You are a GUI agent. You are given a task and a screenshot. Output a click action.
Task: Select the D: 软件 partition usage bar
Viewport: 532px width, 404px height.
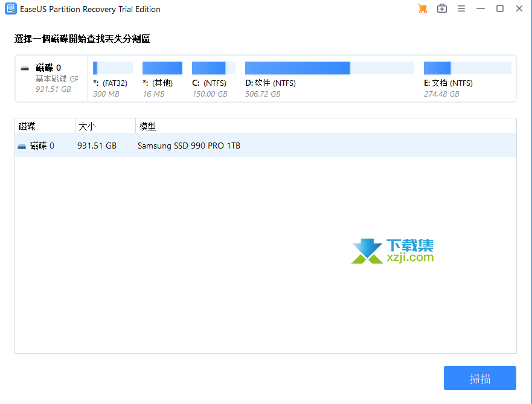(330, 68)
